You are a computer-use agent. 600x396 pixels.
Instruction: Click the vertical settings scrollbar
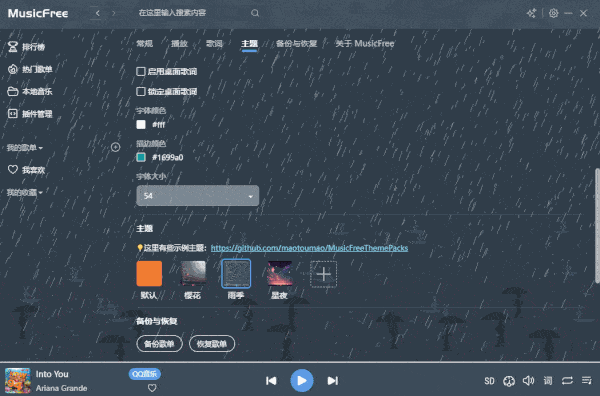(x=597, y=226)
